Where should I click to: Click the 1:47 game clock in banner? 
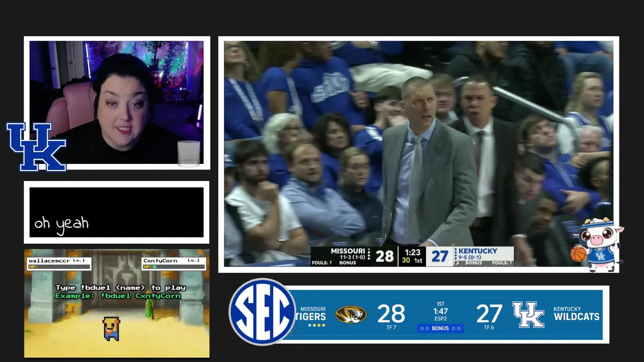pyautogui.click(x=440, y=312)
